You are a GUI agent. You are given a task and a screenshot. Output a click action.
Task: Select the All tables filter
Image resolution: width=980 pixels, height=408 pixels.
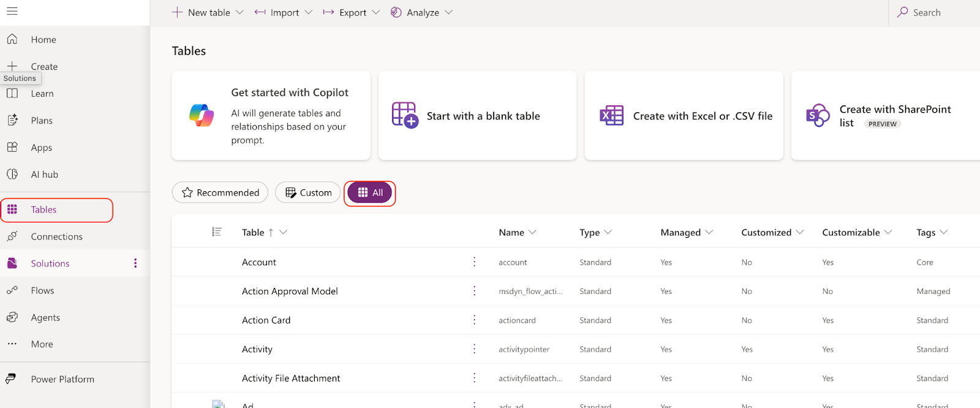coord(370,192)
